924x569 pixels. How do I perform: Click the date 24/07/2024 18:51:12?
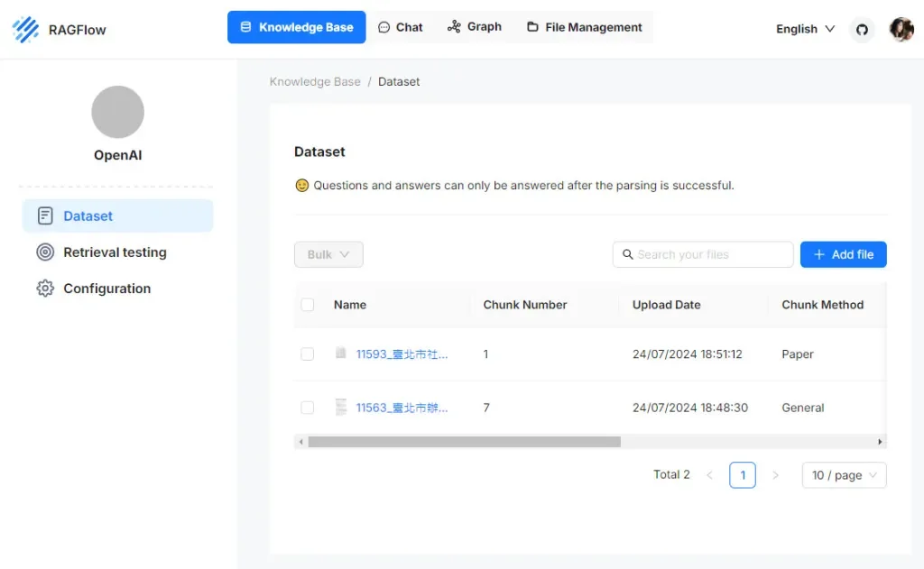point(687,354)
